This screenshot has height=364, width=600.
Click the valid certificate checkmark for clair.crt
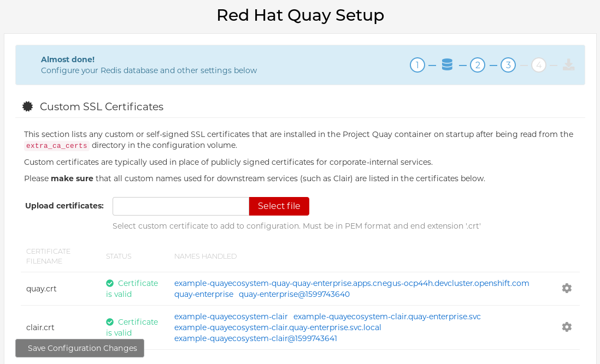pyautogui.click(x=109, y=321)
